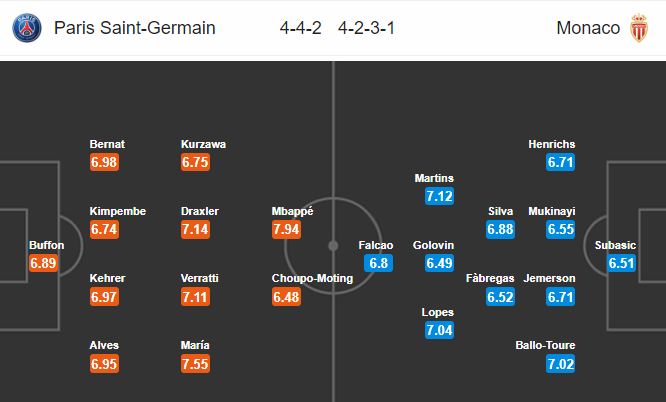Open the Paris Saint-Germain team name
Image resolution: width=666 pixels, height=402 pixels.
tap(135, 28)
